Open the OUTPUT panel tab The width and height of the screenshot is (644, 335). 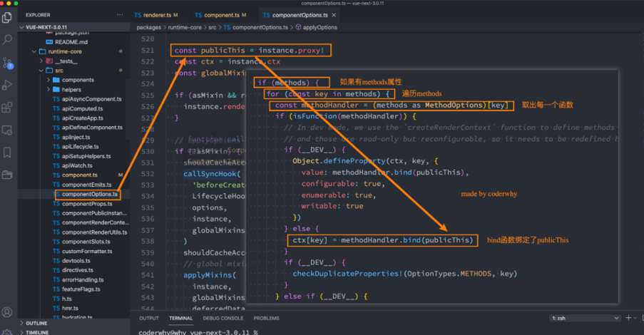[x=148, y=318]
